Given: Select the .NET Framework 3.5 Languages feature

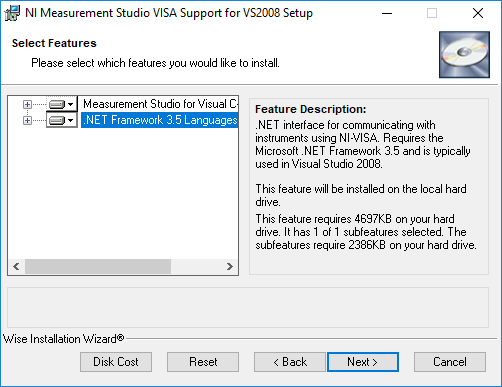Looking at the screenshot, I should (x=160, y=120).
